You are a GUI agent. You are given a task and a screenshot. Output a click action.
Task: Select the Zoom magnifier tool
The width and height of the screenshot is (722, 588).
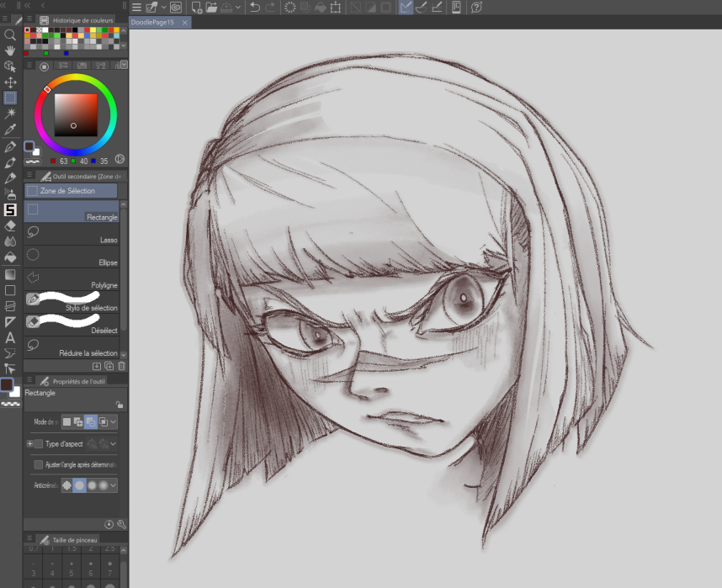(10, 35)
